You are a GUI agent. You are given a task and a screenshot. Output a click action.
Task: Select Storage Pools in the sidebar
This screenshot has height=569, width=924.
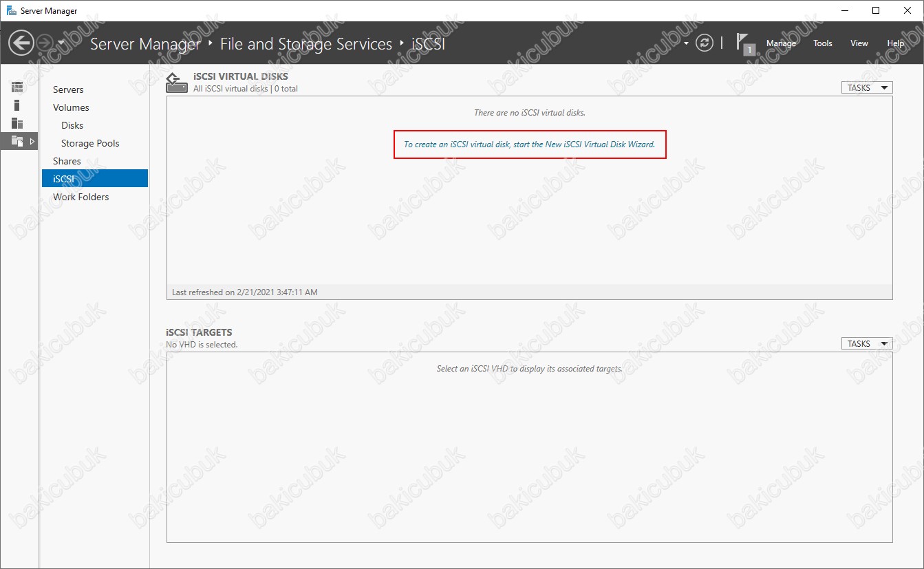click(90, 143)
